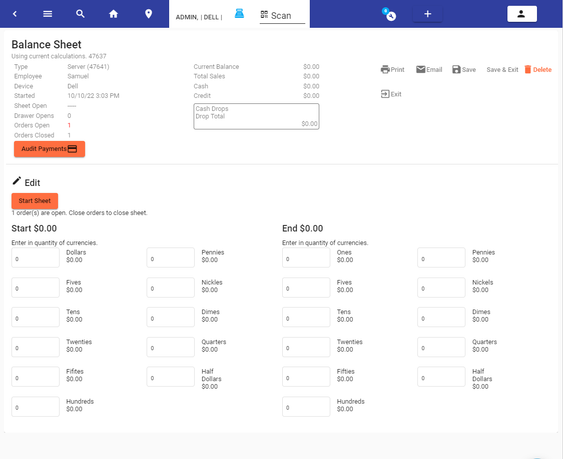Viewport: 563px width, 459px height.
Task: Open the notifications wrench badge icon
Action: tap(389, 14)
